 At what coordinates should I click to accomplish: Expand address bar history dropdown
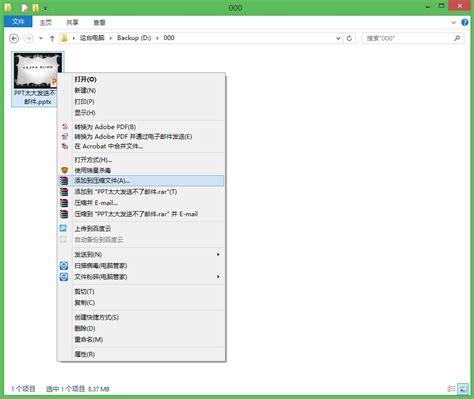click(338, 38)
